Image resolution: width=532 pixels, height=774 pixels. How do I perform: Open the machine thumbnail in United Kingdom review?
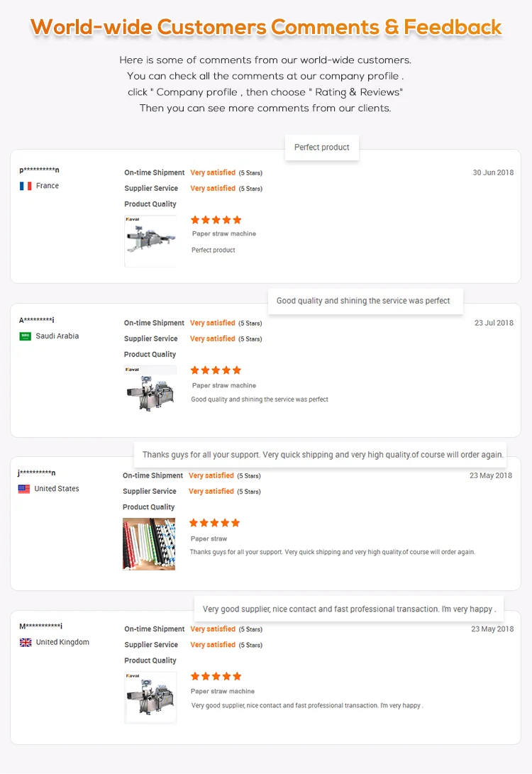(x=150, y=697)
